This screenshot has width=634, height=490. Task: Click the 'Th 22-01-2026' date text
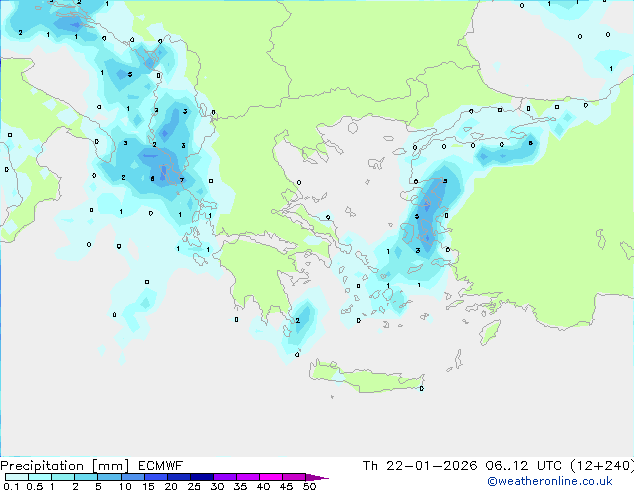click(420, 466)
